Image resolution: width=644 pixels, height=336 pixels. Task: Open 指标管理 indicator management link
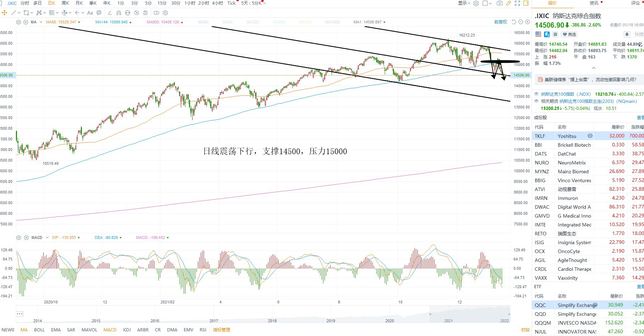coord(221,330)
